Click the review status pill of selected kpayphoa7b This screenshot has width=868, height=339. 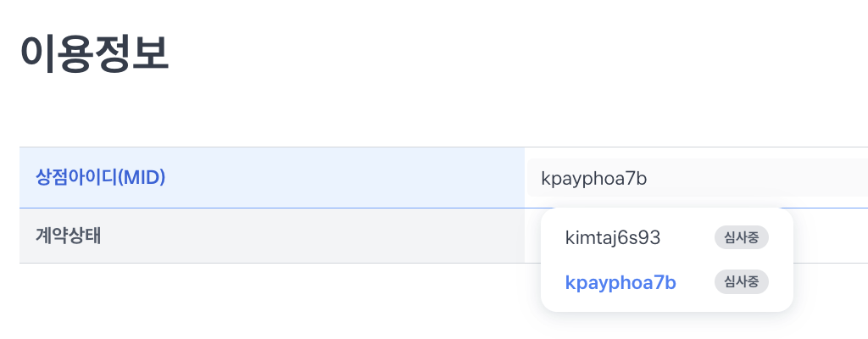742,282
